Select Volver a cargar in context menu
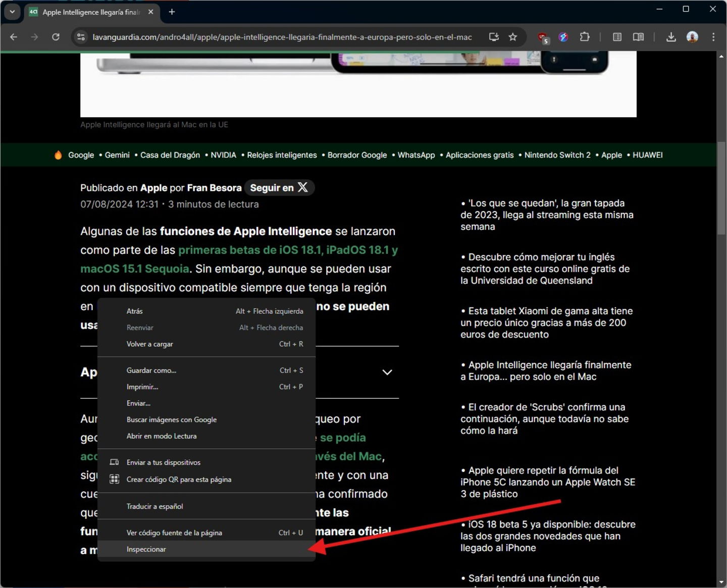The height and width of the screenshot is (588, 727). click(206, 344)
